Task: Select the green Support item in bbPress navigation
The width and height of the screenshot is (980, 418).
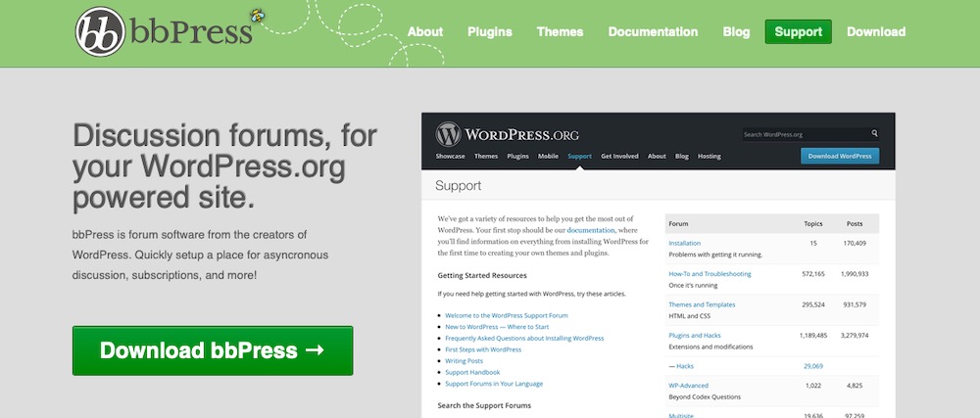Action: pos(798,31)
